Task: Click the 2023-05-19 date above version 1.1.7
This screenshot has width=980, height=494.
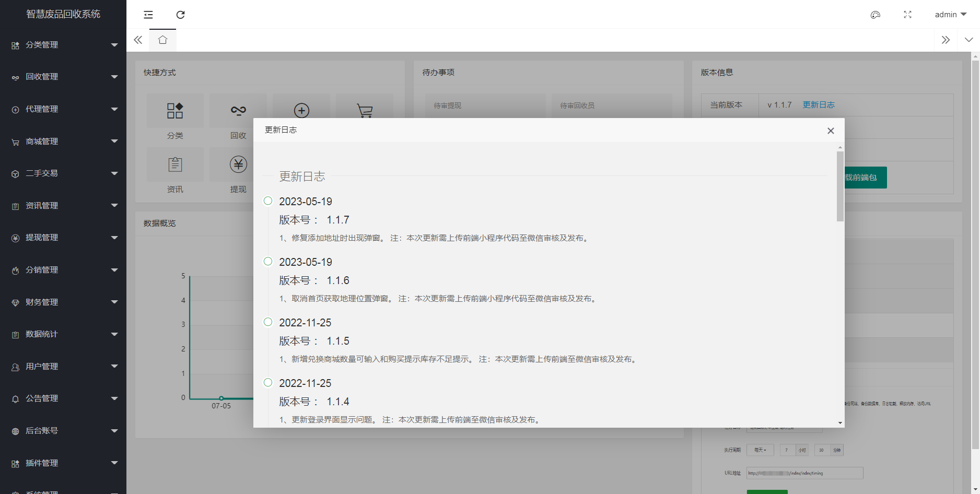Action: point(306,202)
